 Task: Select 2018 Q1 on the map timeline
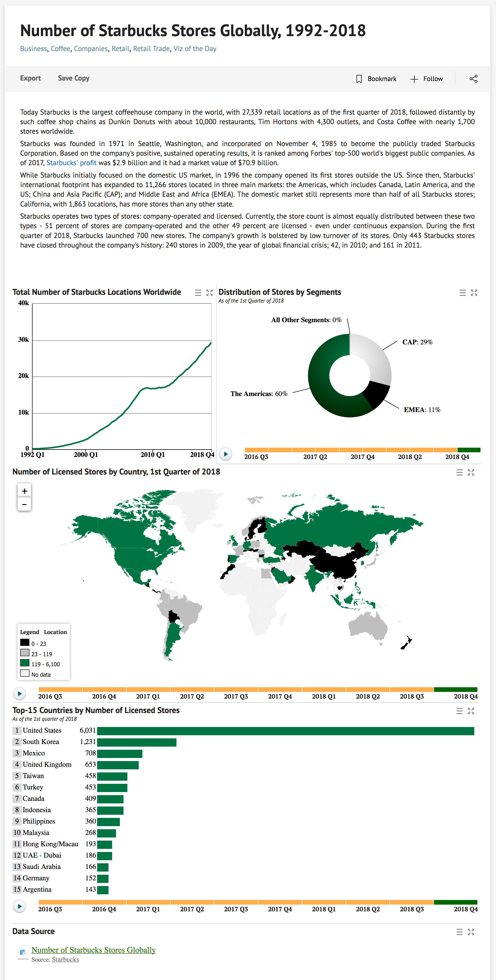(x=324, y=690)
